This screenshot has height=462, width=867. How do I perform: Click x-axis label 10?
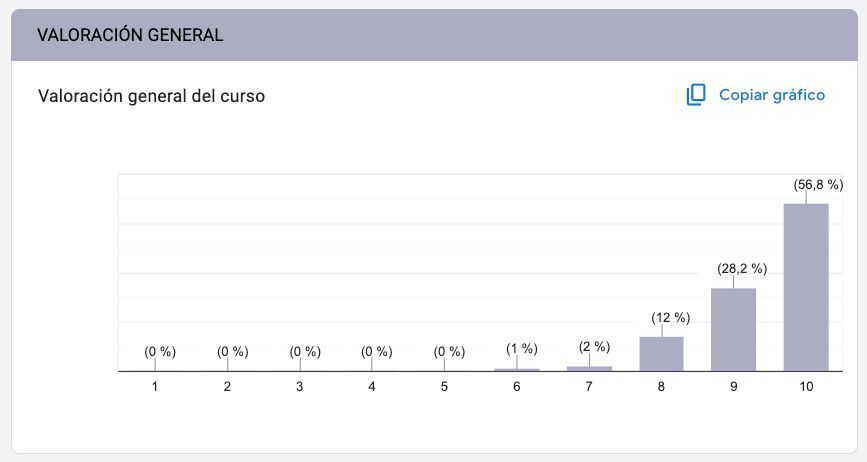click(806, 386)
